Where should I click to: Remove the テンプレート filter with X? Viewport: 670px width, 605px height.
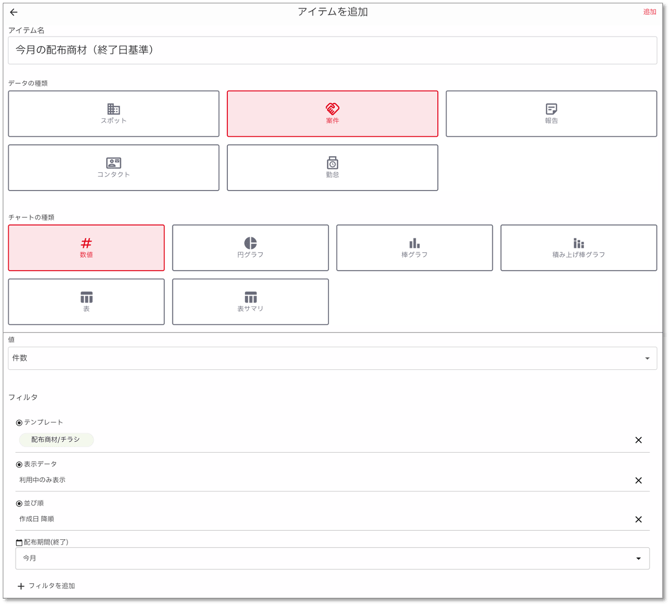click(638, 440)
